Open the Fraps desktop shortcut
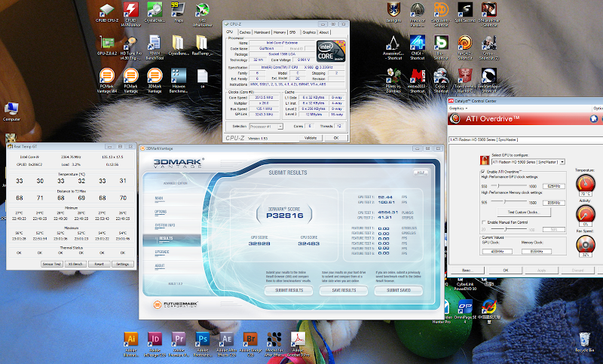The width and height of the screenshot is (603, 364). [179, 13]
